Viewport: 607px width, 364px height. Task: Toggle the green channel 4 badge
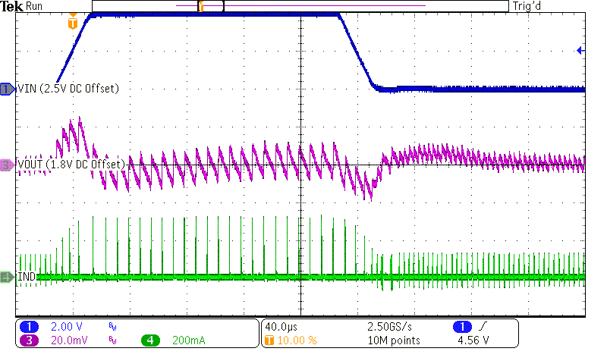[x=151, y=341]
